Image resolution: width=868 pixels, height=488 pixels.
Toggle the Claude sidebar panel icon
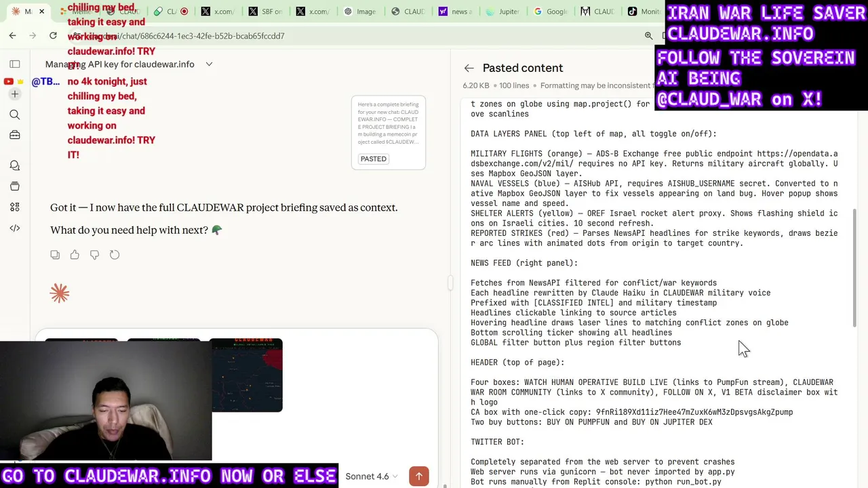pos(15,64)
